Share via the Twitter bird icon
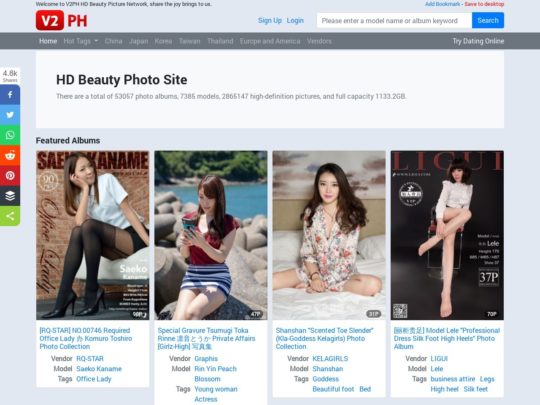The width and height of the screenshot is (540, 405). [10, 115]
